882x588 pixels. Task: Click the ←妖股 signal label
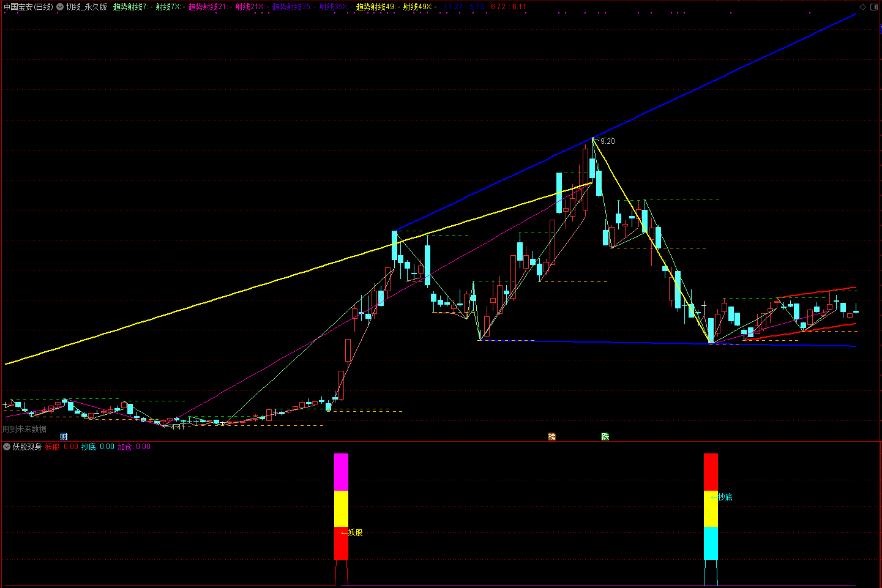(352, 533)
